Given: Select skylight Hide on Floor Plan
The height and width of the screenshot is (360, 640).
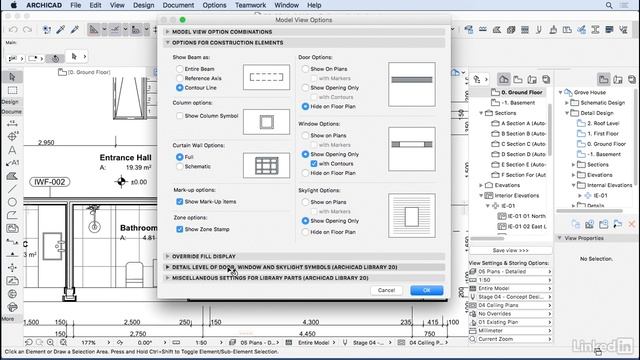Looking at the screenshot, I should (305, 232).
